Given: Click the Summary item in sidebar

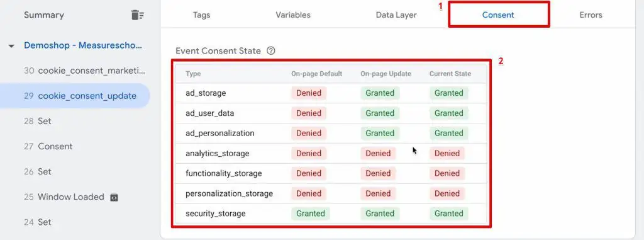Looking at the screenshot, I should 44,15.
